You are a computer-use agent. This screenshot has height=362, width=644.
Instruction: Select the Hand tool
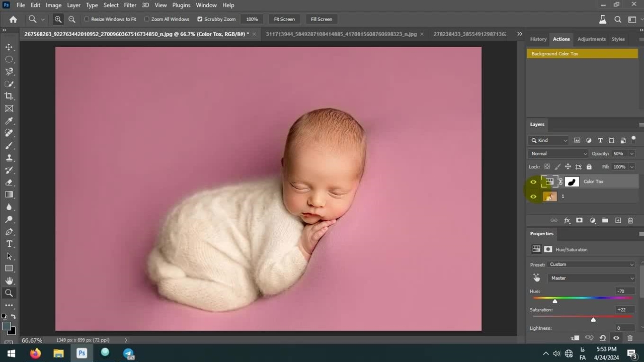coord(9,281)
